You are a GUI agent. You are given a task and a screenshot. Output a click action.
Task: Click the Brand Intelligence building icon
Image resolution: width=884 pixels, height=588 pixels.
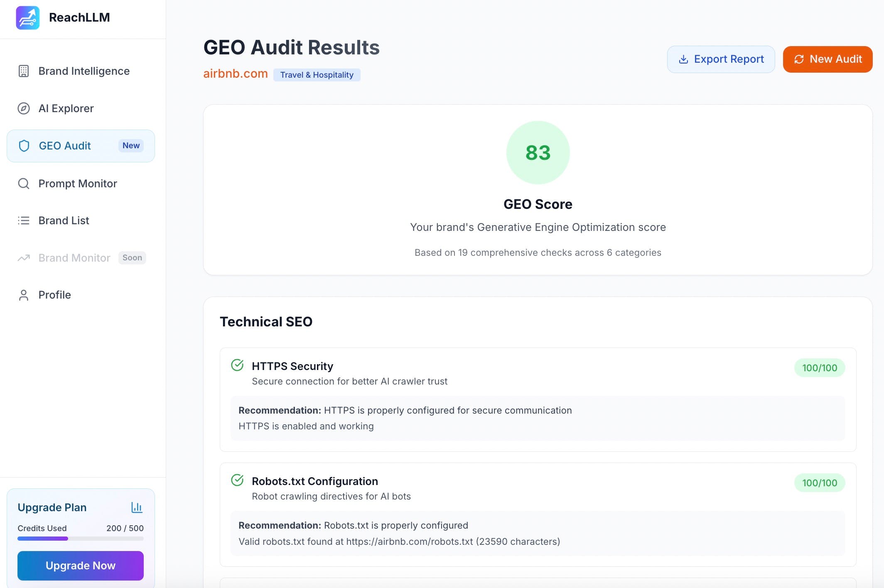[x=24, y=71]
